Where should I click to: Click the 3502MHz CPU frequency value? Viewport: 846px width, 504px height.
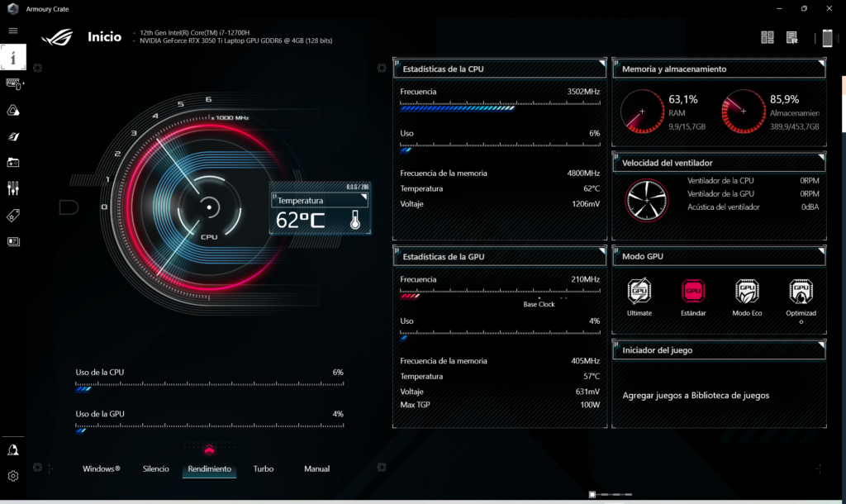[583, 92]
